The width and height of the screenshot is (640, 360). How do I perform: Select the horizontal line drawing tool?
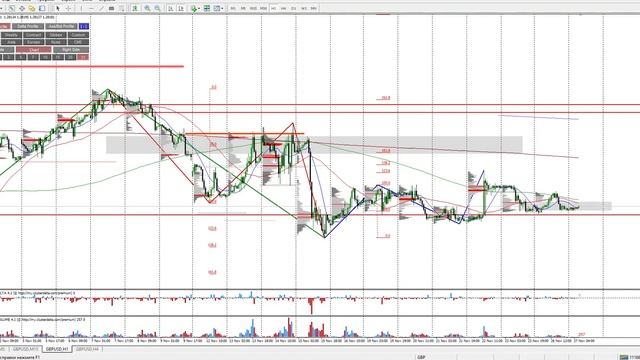(91, 8)
